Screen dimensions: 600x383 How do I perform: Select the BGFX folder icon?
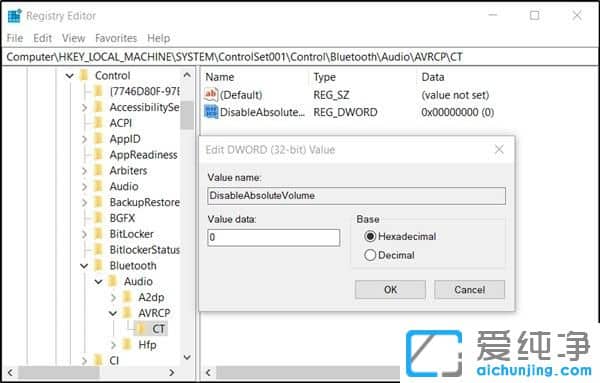pos(99,218)
